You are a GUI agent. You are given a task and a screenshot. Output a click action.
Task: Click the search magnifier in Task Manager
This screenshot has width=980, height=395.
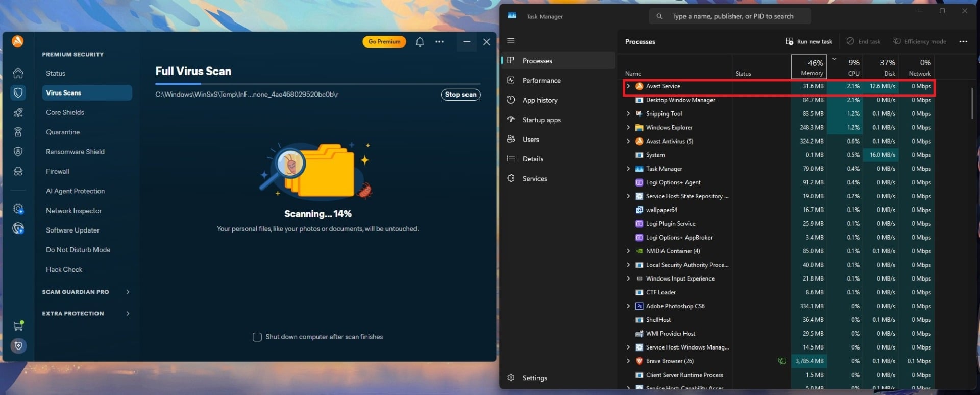pyautogui.click(x=659, y=16)
